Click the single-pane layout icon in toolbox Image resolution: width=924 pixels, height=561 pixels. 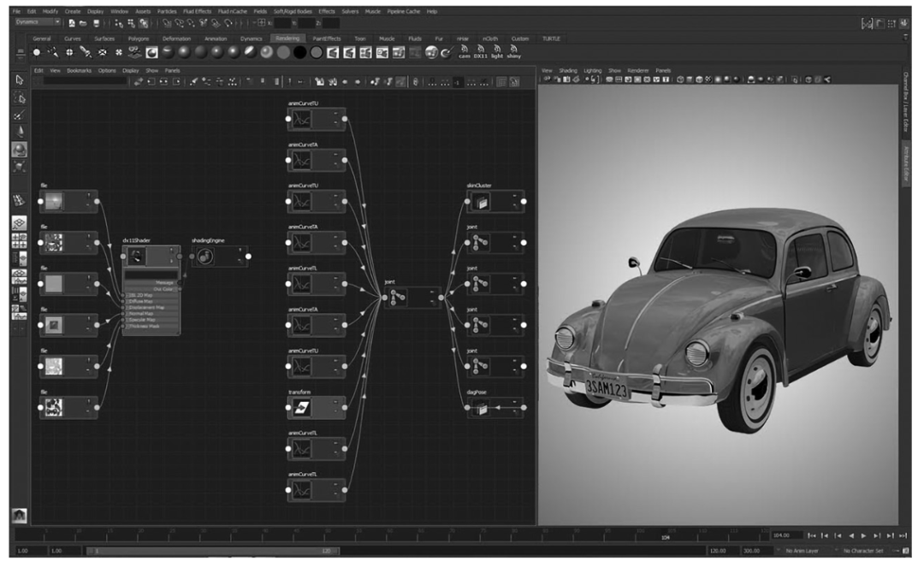[x=20, y=222]
